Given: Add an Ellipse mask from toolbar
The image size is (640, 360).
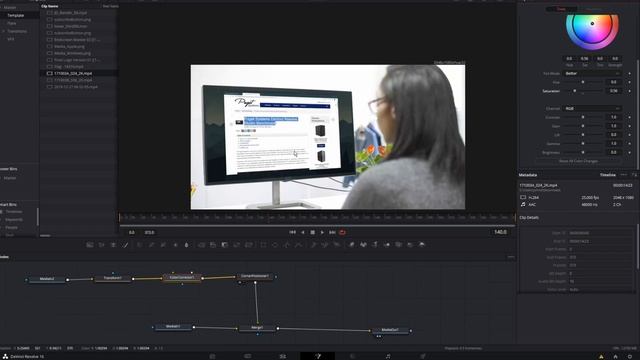Looking at the screenshot, I should point(275,245).
